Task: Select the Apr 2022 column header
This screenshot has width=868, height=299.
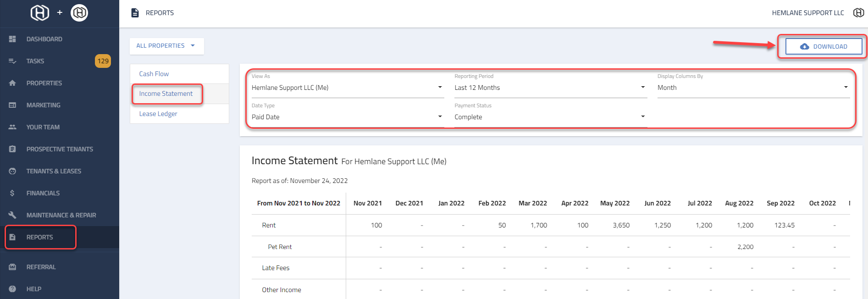Action: (x=575, y=203)
